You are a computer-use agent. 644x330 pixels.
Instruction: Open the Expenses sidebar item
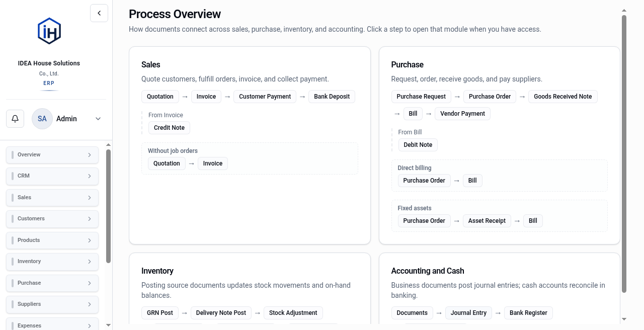[x=52, y=323]
